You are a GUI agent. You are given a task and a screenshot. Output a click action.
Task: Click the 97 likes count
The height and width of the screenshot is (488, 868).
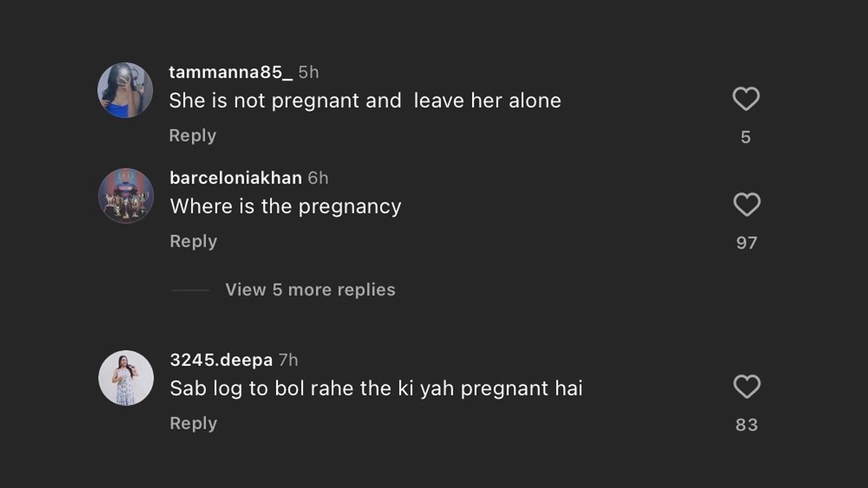click(746, 243)
